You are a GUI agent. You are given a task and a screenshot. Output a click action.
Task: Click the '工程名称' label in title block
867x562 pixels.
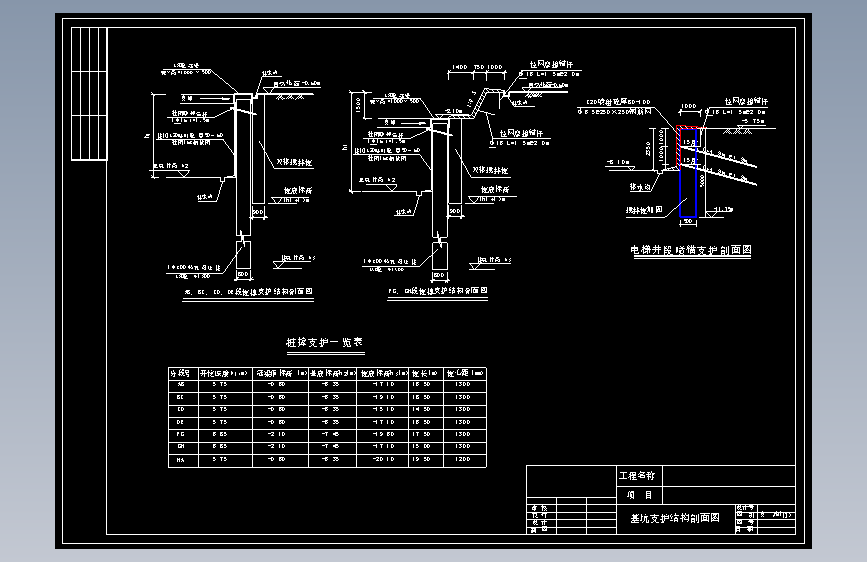(x=637, y=476)
